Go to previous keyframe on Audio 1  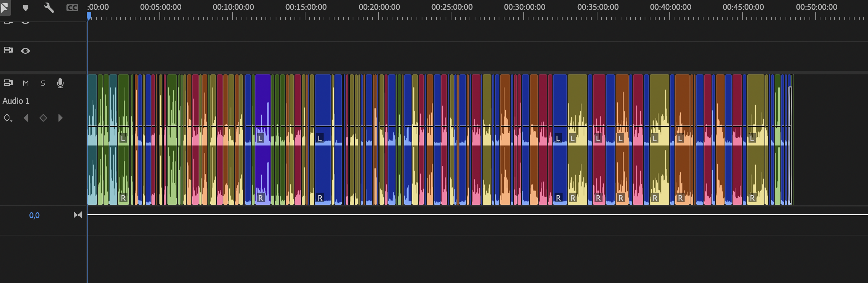(x=26, y=118)
